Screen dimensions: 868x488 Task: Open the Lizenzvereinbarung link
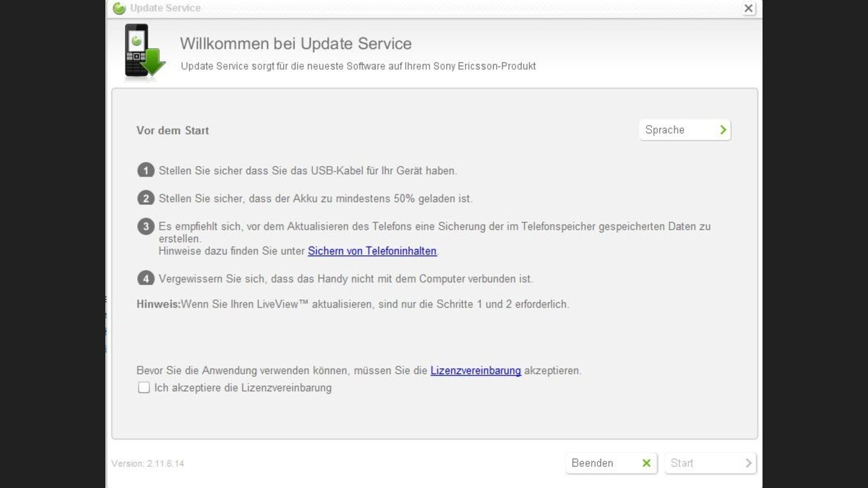(476, 371)
